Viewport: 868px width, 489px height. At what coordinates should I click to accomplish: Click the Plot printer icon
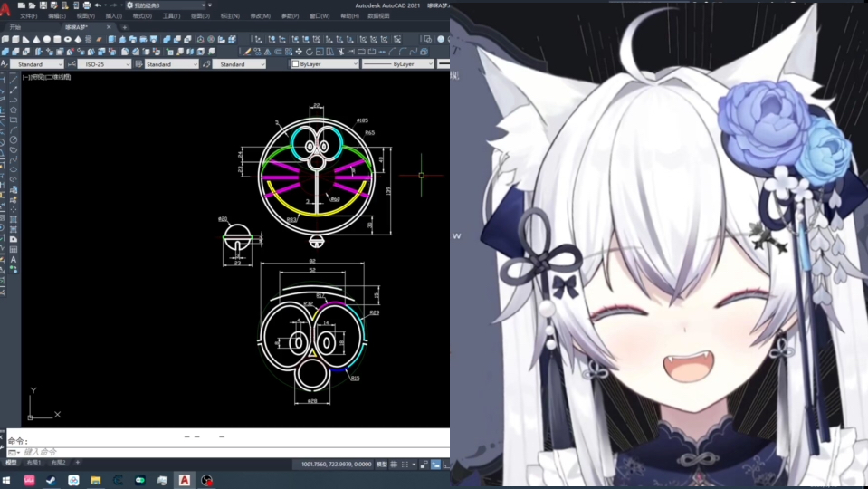tap(86, 5)
